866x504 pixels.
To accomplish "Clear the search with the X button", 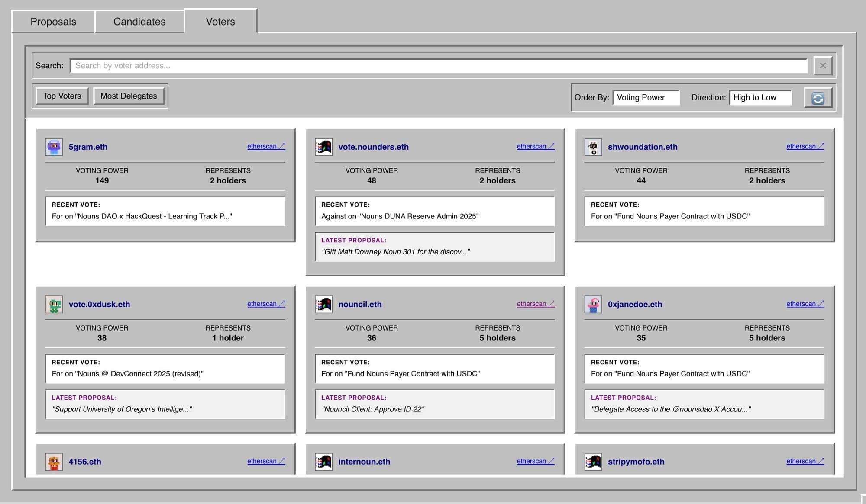I will [823, 65].
